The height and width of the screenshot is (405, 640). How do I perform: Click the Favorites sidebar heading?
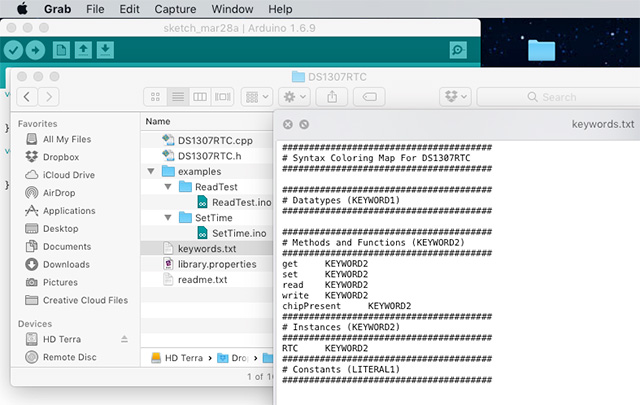(x=38, y=124)
